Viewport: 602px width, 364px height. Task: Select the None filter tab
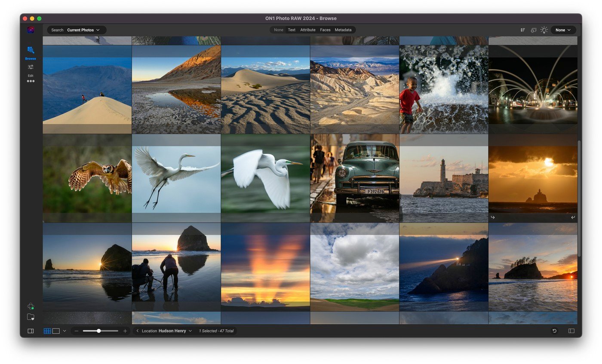click(279, 30)
